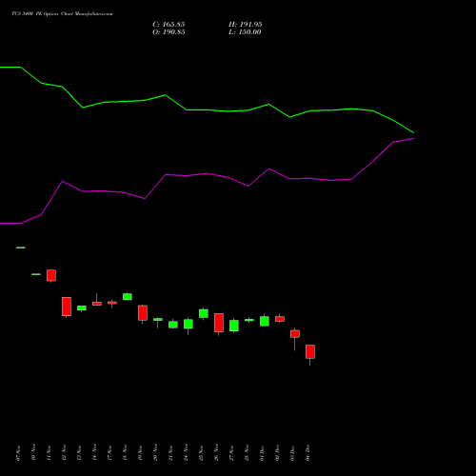
Task: Click the '21 Nov' date label
Action: 170,453
